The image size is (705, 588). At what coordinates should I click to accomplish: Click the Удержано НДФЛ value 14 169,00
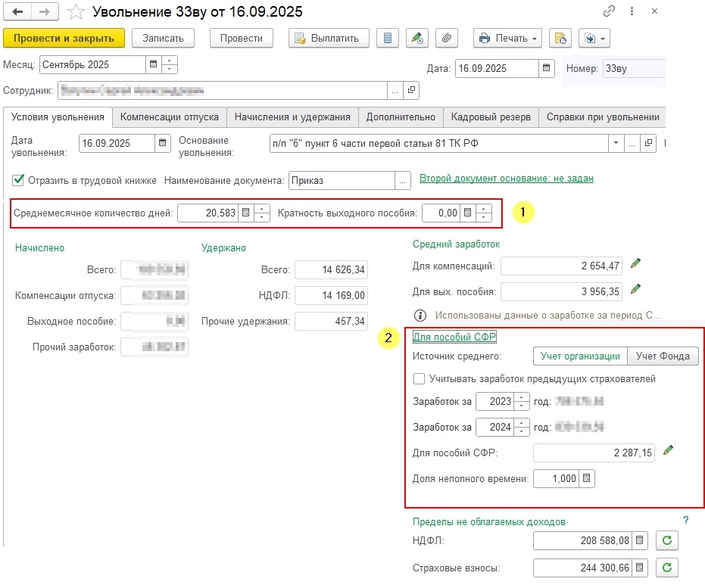tap(332, 296)
